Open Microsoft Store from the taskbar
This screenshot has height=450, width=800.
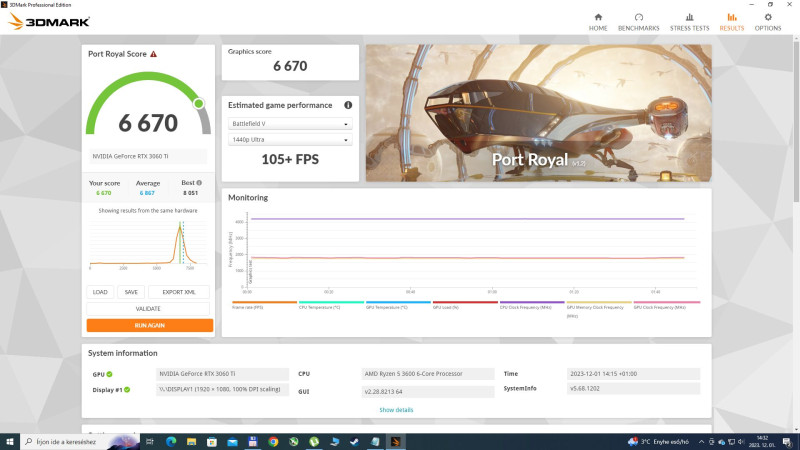(x=212, y=442)
